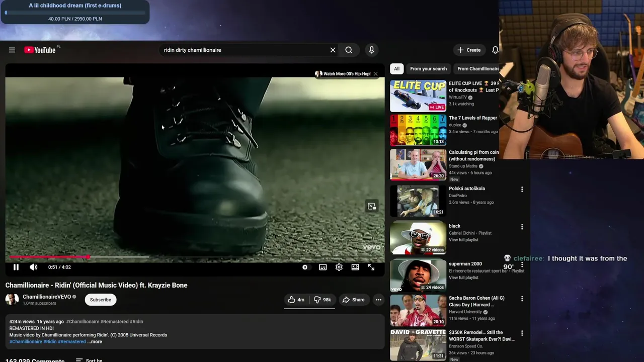Click the 0:51 / 4:02 time display
Viewport: 644px width, 362px height.
point(59,267)
